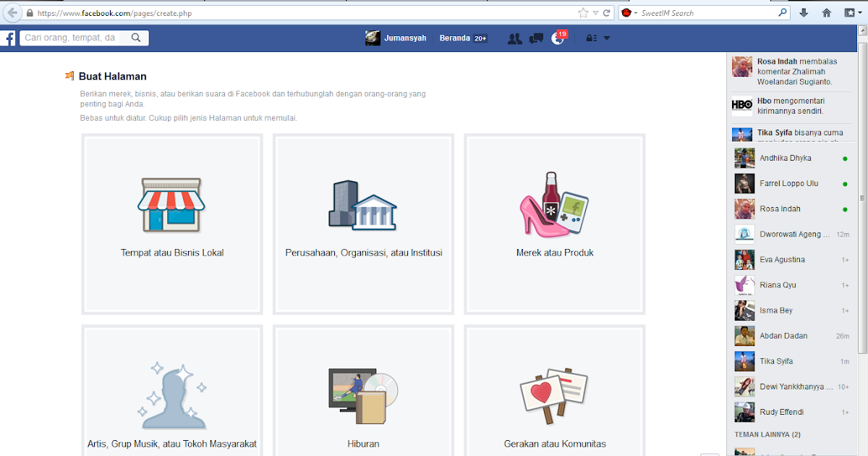Chat with Andhika Dhyka
Viewport: 868px width, 456px height.
(791, 159)
